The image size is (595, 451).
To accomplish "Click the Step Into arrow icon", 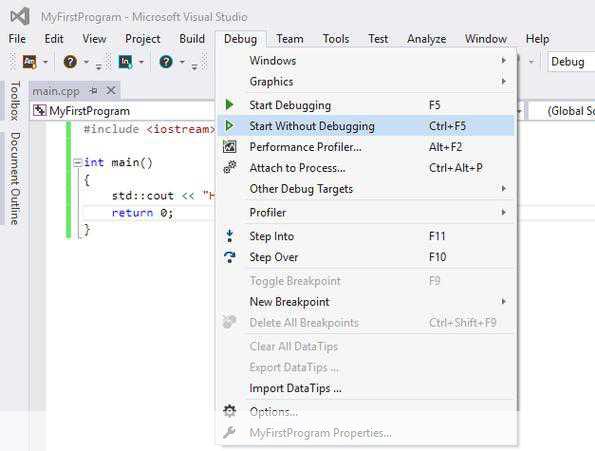I will (x=229, y=236).
